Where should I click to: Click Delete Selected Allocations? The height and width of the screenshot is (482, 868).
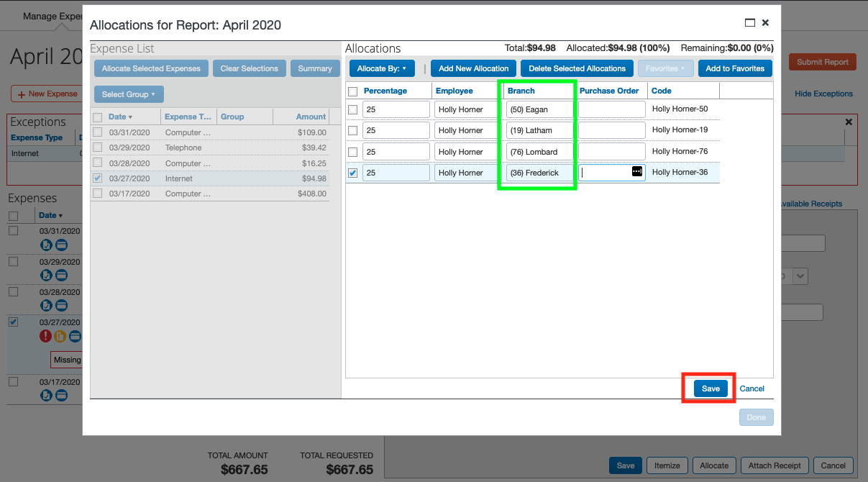click(x=577, y=68)
